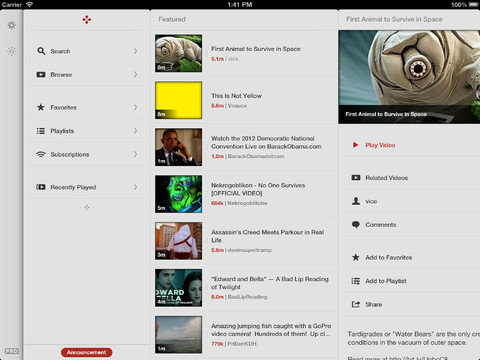The width and height of the screenshot is (480, 360).
Task: Click the Add to Playlist icon
Action: coord(356,281)
